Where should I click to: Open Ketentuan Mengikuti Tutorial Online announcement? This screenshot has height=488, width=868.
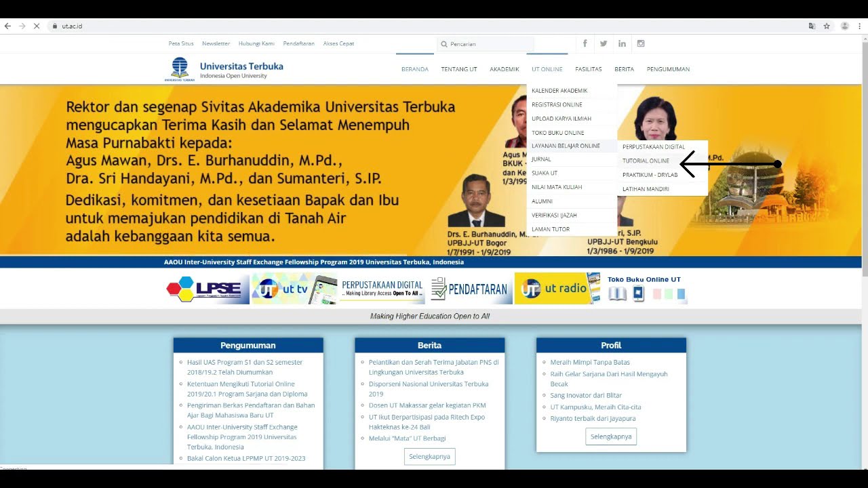[x=248, y=389]
